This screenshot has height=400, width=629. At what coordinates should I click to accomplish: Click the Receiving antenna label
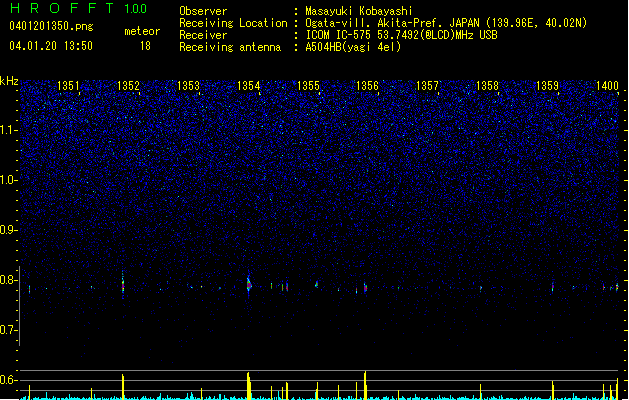tap(230, 47)
